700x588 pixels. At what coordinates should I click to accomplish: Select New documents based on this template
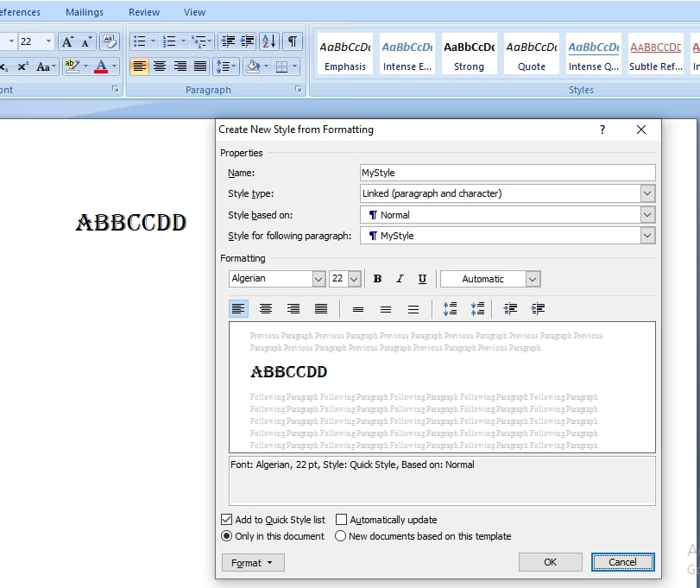pos(341,536)
